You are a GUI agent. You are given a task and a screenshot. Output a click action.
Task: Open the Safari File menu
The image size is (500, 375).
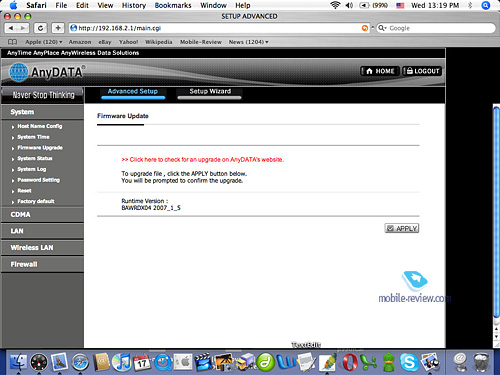(x=61, y=5)
